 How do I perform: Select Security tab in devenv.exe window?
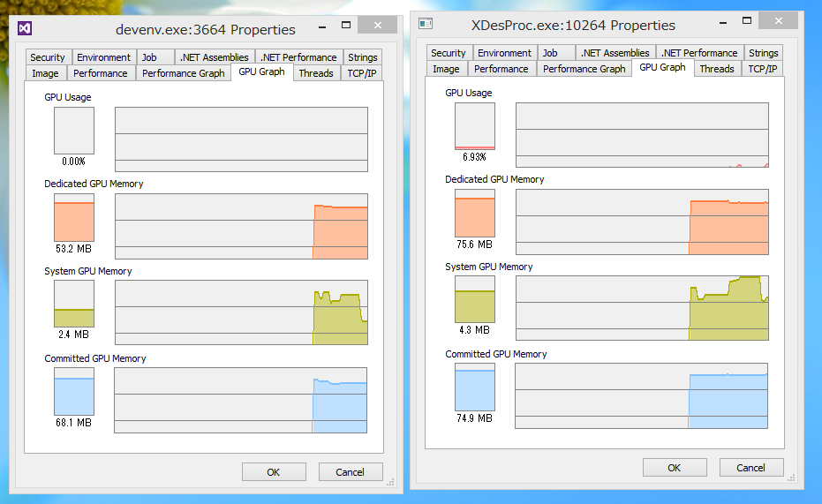[x=48, y=57]
